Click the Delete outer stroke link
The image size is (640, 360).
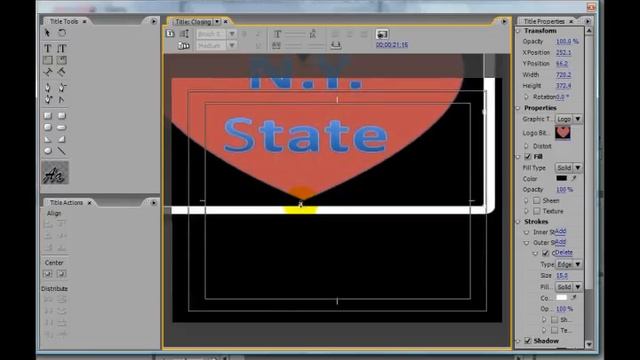(x=564, y=253)
